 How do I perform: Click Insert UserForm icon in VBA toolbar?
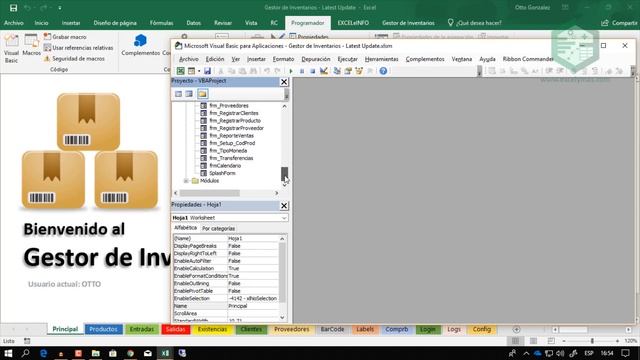click(191, 71)
